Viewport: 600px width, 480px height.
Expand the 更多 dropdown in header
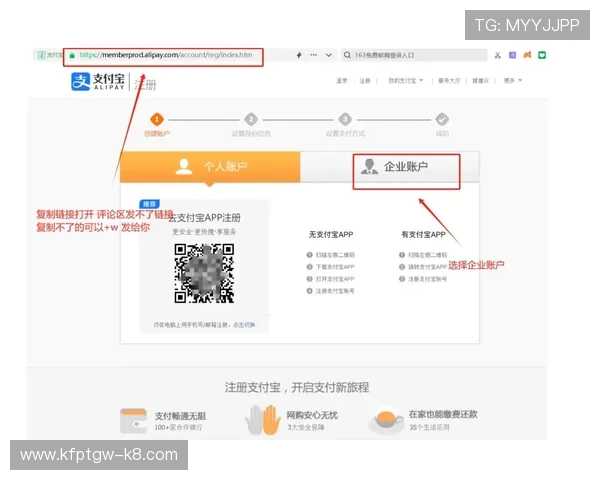pyautogui.click(x=513, y=81)
